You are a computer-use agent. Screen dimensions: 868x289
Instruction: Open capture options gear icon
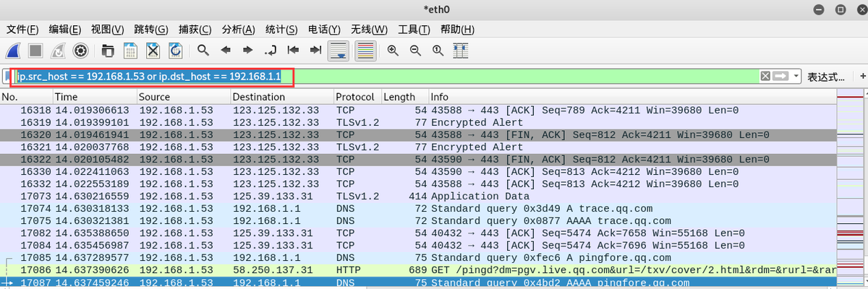pos(80,51)
